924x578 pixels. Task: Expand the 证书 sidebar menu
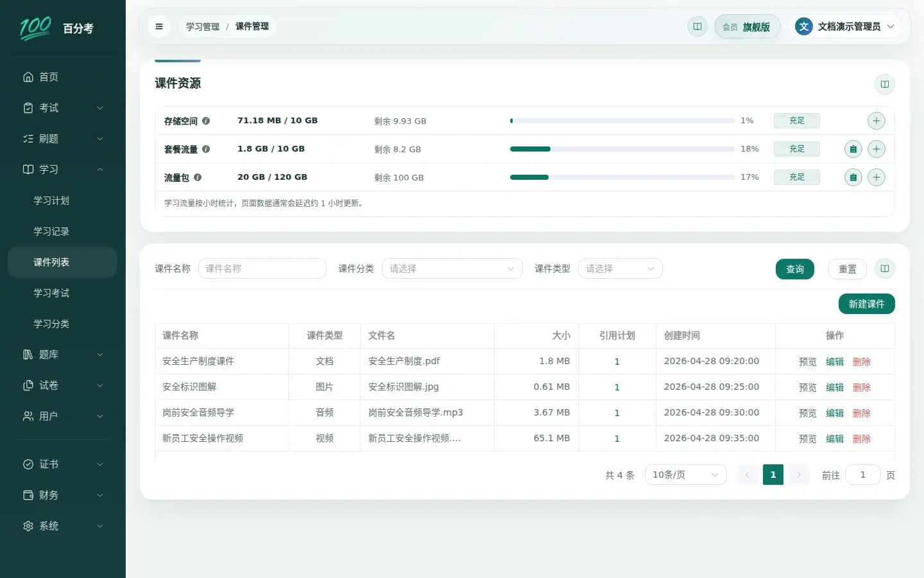point(62,464)
